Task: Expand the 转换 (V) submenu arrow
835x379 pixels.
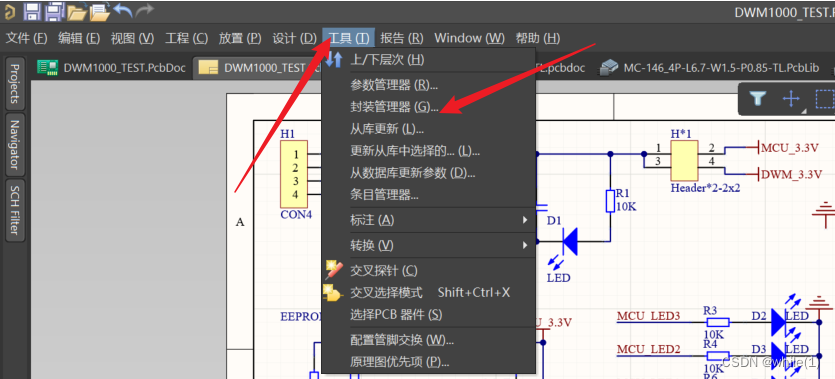Action: point(525,245)
